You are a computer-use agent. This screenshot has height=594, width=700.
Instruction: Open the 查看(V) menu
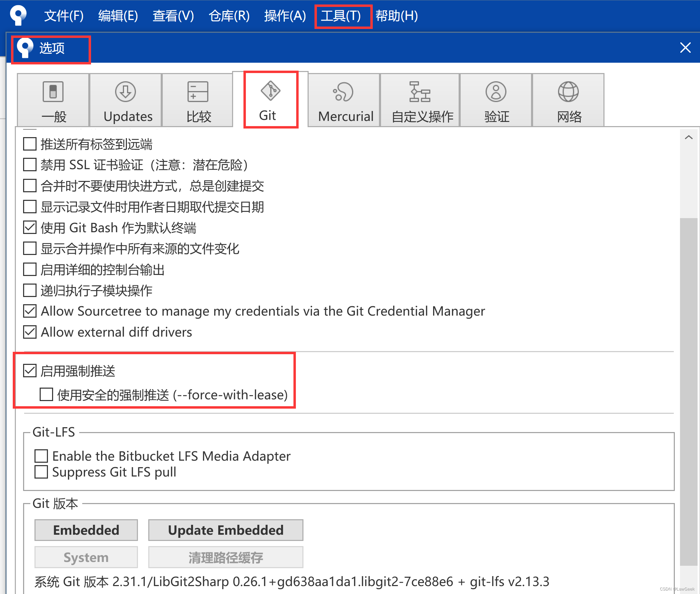173,16
